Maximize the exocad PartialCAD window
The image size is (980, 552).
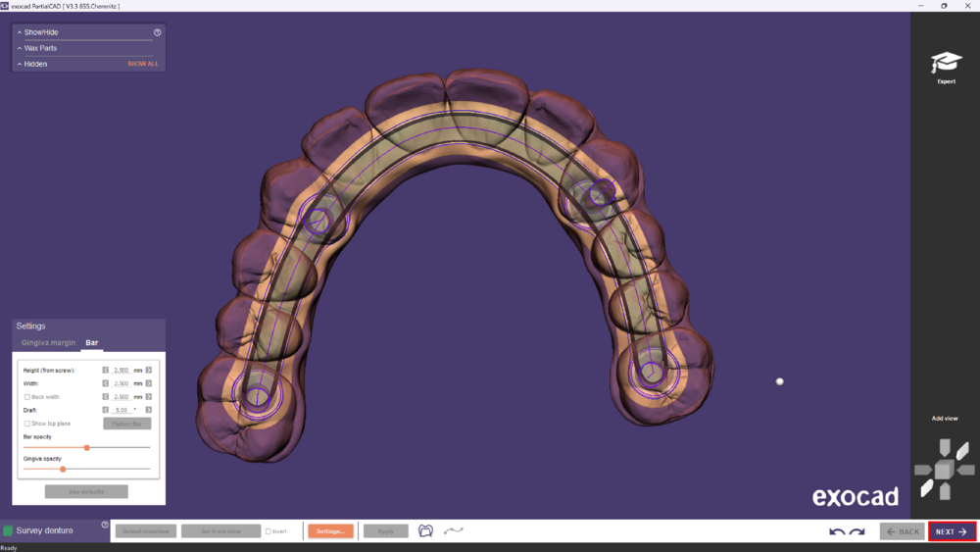click(944, 6)
